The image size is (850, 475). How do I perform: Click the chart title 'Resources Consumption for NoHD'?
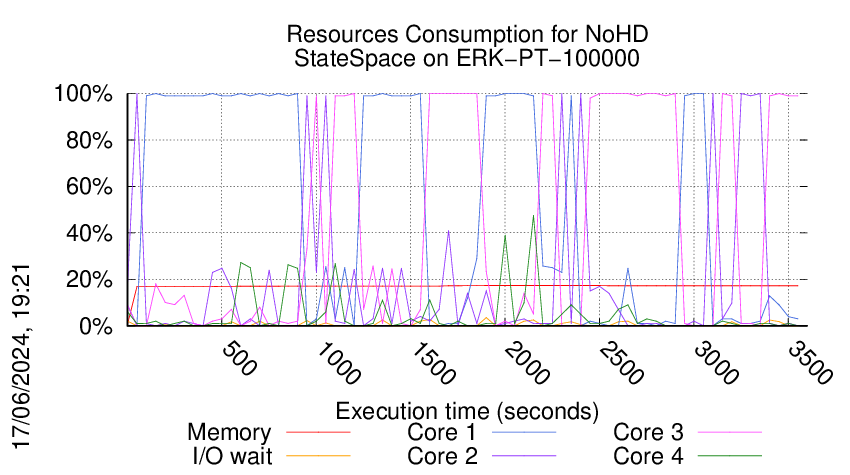tap(467, 34)
